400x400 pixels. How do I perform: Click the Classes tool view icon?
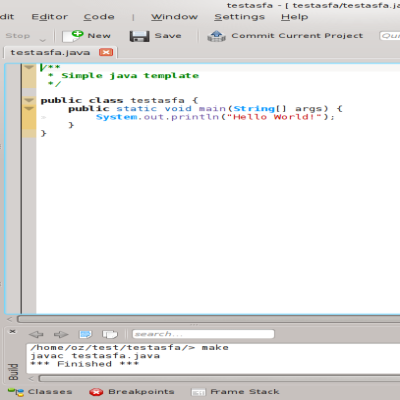pos(16,392)
